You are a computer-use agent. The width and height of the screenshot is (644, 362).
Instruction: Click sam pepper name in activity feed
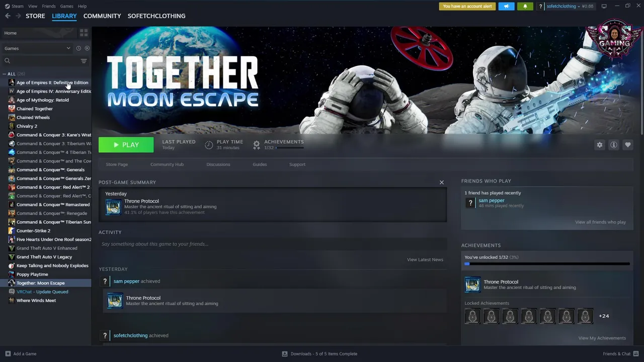click(126, 282)
